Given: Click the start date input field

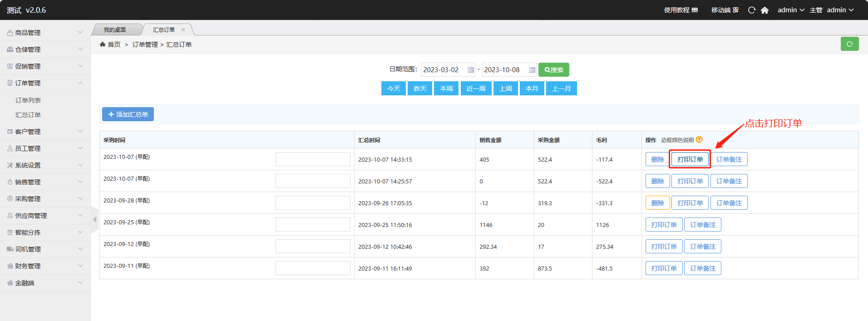Looking at the screenshot, I should 444,70.
